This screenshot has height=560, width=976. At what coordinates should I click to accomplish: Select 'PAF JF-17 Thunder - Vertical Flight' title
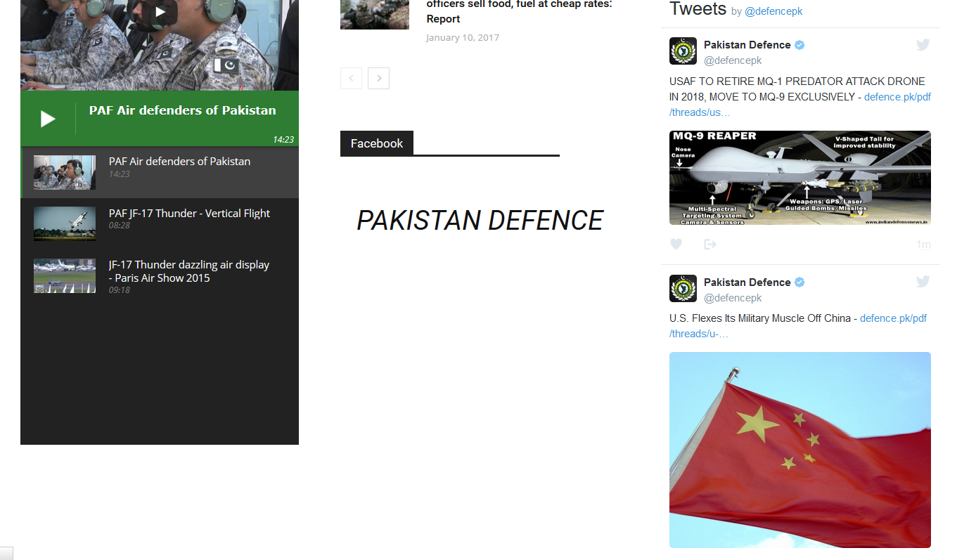click(189, 214)
